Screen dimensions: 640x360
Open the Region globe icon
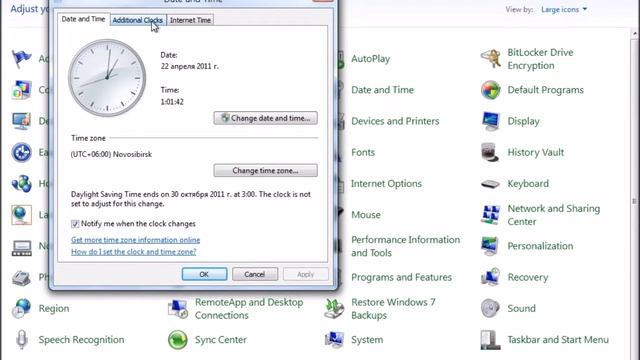22,309
